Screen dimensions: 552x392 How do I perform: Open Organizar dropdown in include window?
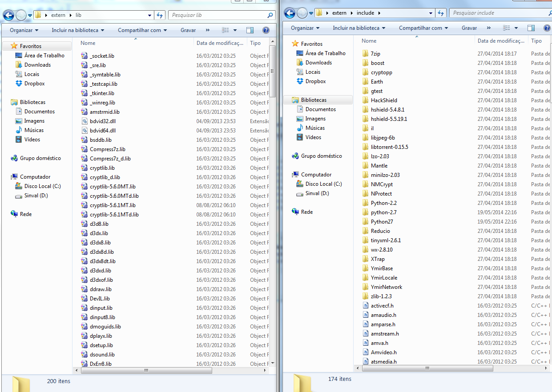305,28
